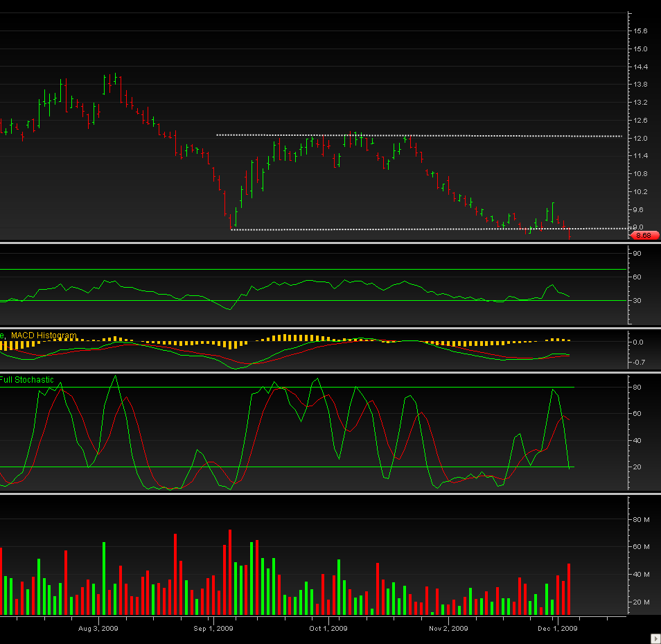Click the 13.8 price axis label

coord(640,85)
